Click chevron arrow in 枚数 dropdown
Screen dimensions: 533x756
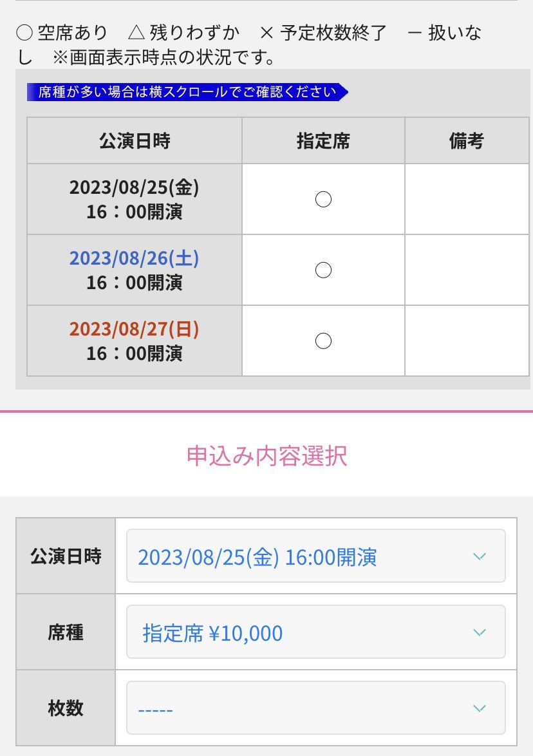tap(479, 708)
